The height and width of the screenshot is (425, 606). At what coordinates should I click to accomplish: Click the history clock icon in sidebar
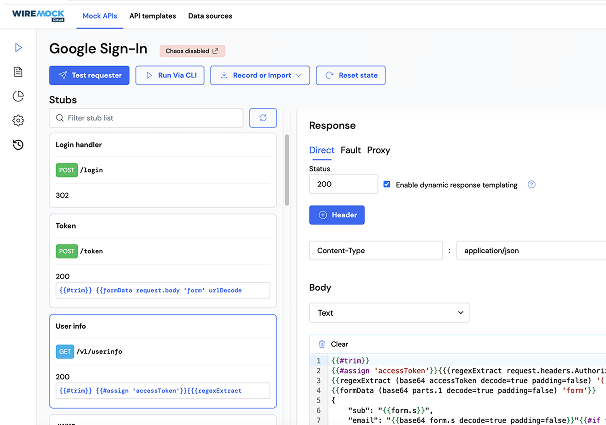point(18,145)
